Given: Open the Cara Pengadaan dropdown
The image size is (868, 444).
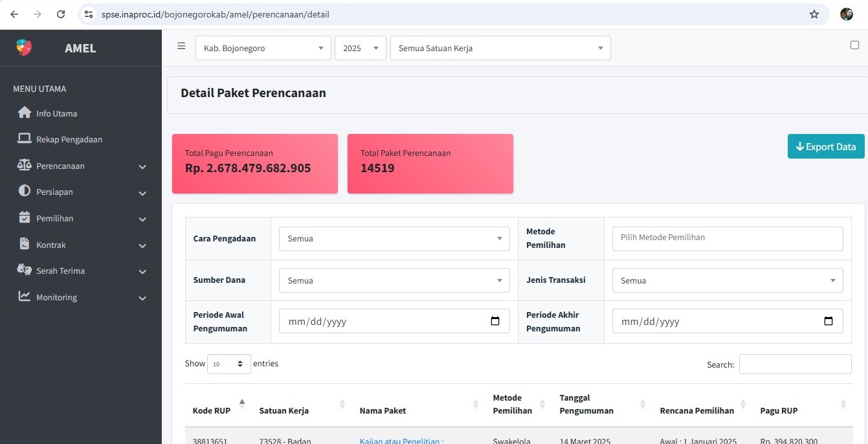Looking at the screenshot, I should coord(394,238).
